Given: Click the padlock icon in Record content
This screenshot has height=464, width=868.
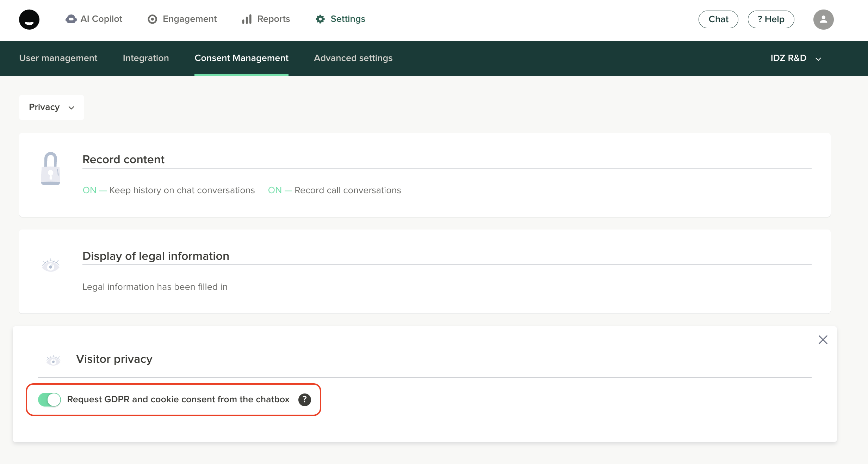Looking at the screenshot, I should [50, 169].
